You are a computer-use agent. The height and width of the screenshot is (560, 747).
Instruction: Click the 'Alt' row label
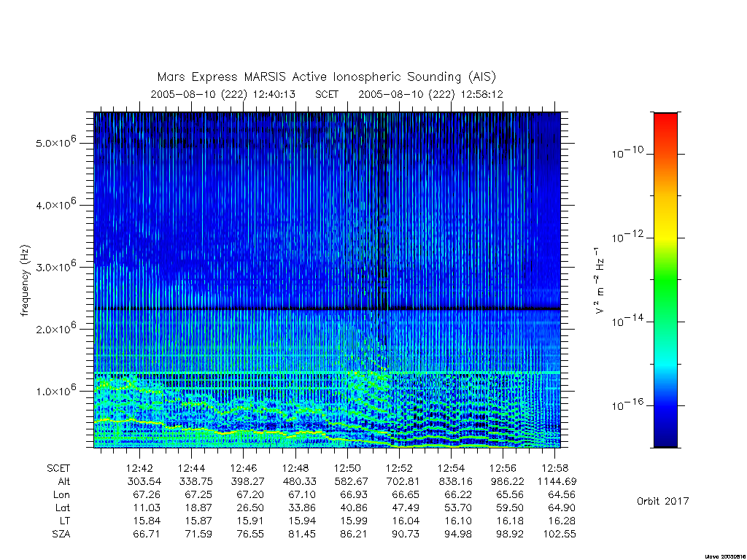(x=64, y=481)
